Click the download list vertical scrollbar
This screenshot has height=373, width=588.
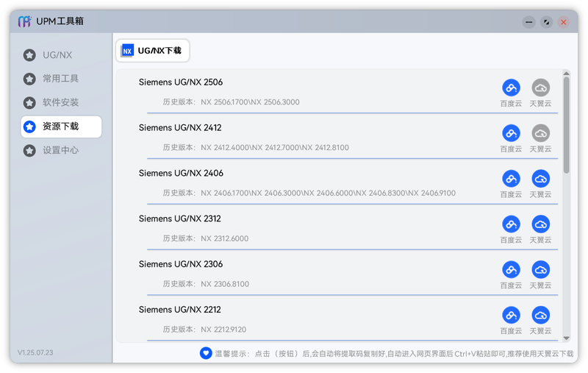point(566,125)
